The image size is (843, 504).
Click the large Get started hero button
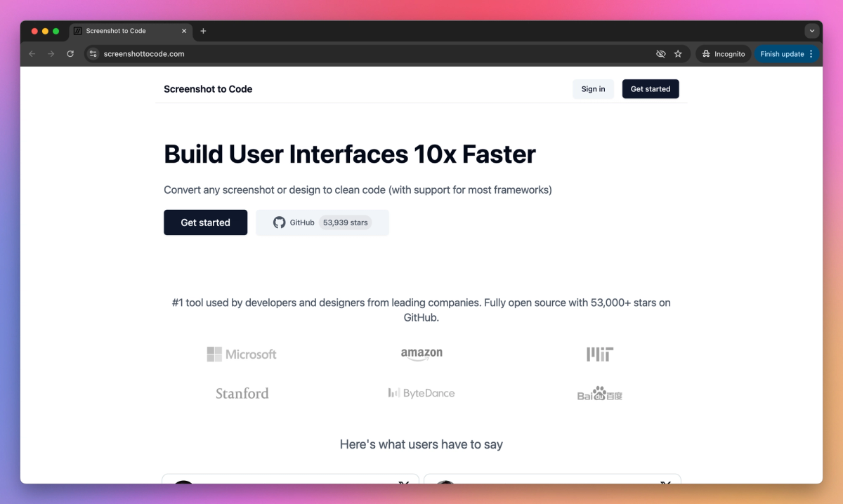pyautogui.click(x=205, y=223)
